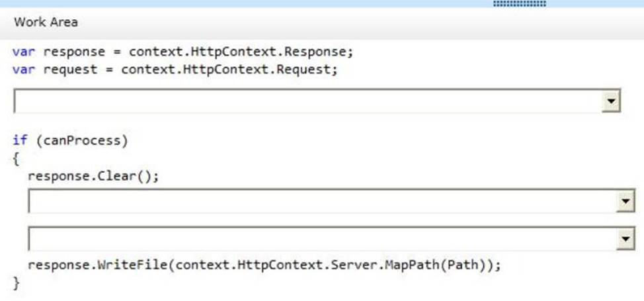This screenshot has height=301, width=644.
Task: Click the Work Area header label
Action: (x=46, y=22)
